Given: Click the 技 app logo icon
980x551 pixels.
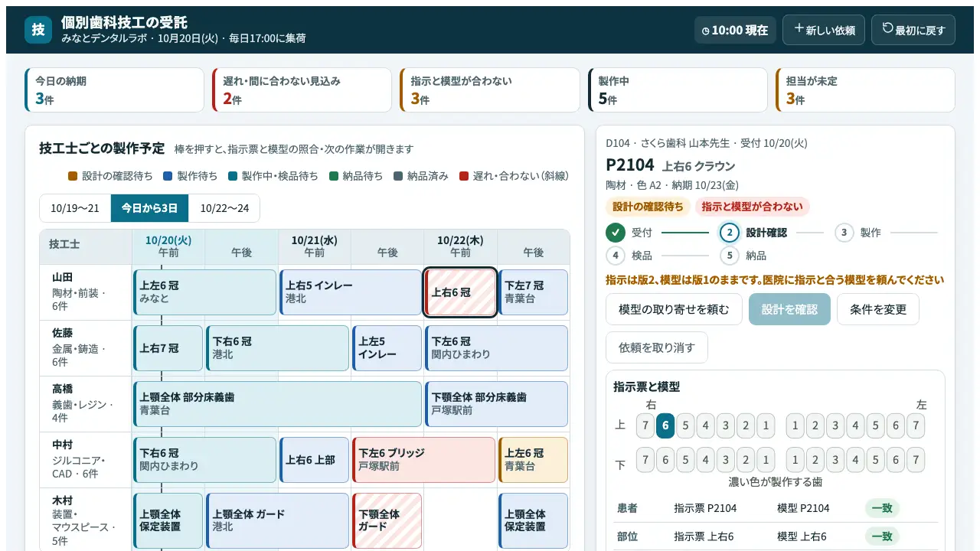Looking at the screenshot, I should [x=38, y=30].
